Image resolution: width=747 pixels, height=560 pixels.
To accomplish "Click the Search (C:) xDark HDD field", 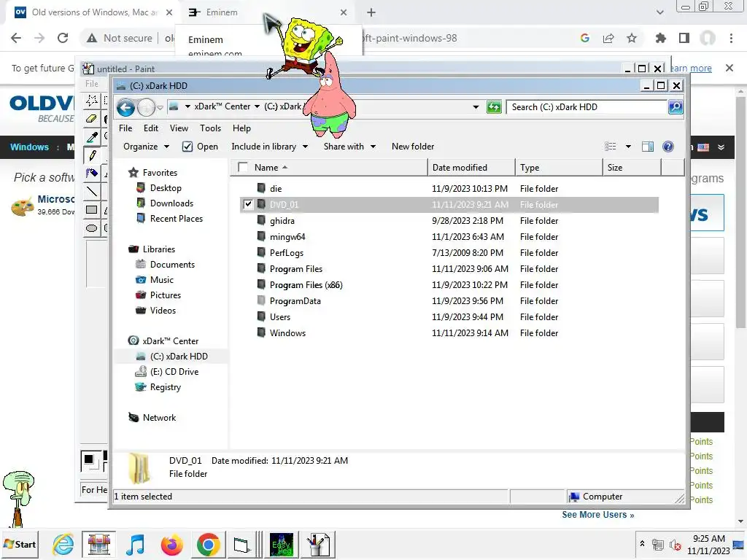I will coord(587,107).
